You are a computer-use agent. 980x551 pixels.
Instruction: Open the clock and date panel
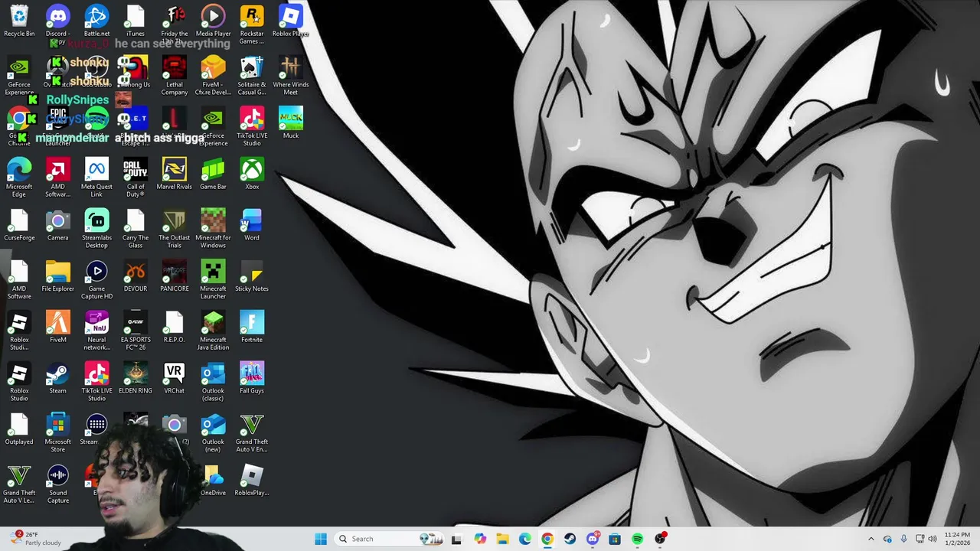pyautogui.click(x=957, y=539)
